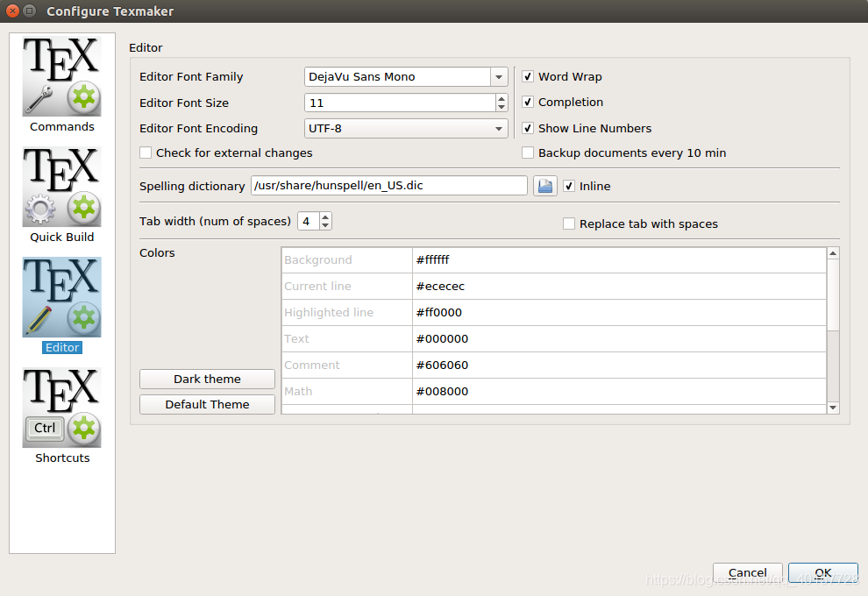
Task: Decrease the Editor Font Size value
Action: click(x=502, y=107)
